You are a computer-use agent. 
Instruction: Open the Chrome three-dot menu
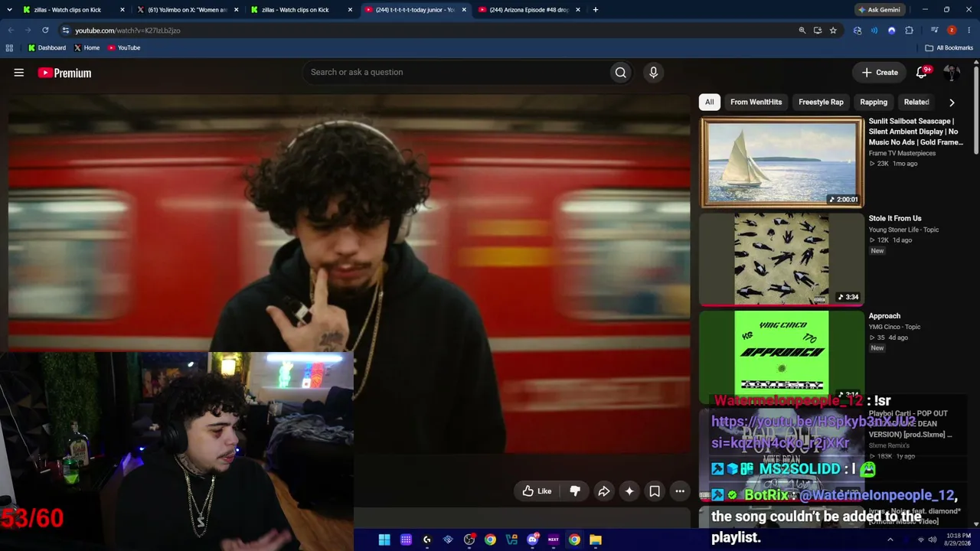tap(969, 31)
